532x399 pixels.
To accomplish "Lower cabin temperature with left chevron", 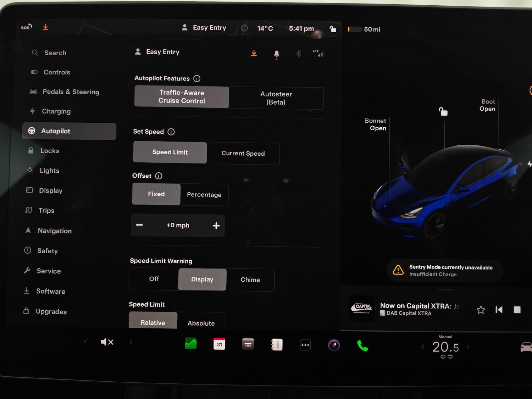I will pos(422,347).
